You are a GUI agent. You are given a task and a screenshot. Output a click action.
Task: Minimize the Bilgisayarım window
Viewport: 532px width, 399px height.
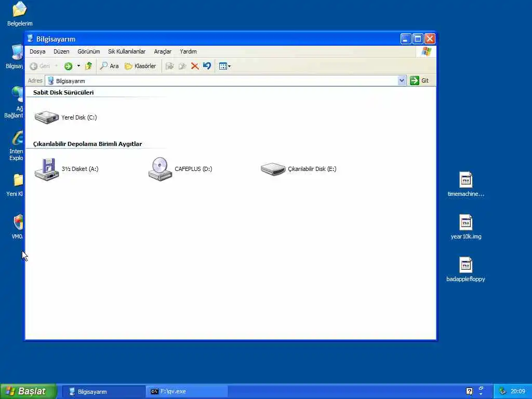click(x=405, y=38)
